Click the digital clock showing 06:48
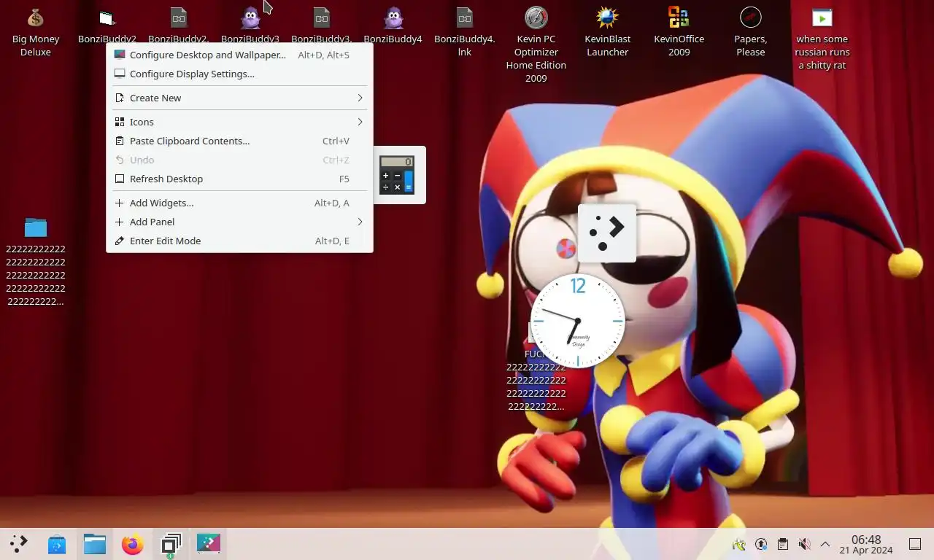934x560 pixels. tap(865, 544)
